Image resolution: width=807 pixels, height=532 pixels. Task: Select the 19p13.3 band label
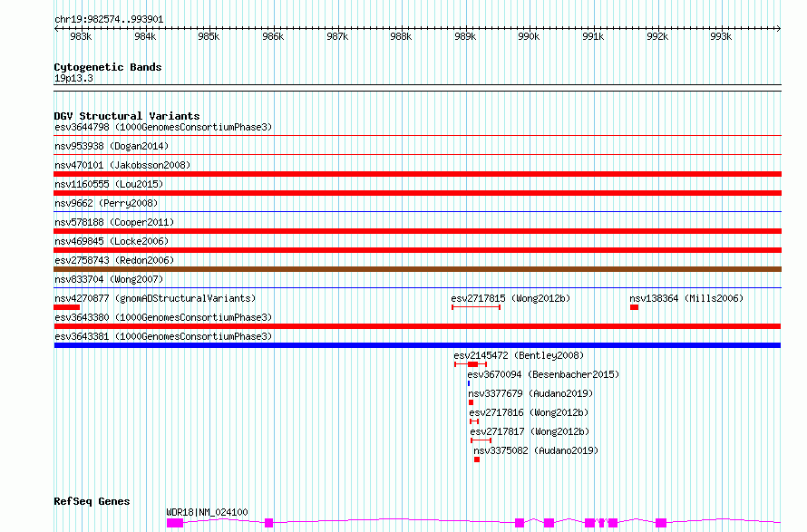coord(73,78)
